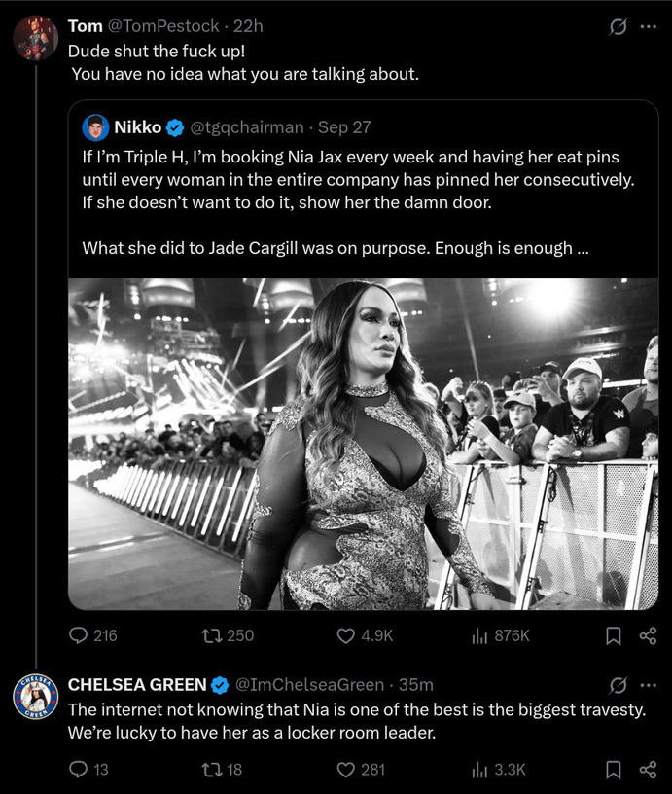672x794 pixels.
Task: Click Grok icon on Tom's post
Action: pos(618,27)
